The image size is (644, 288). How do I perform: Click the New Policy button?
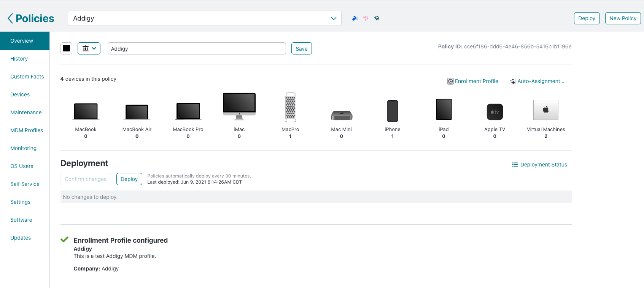623,18
